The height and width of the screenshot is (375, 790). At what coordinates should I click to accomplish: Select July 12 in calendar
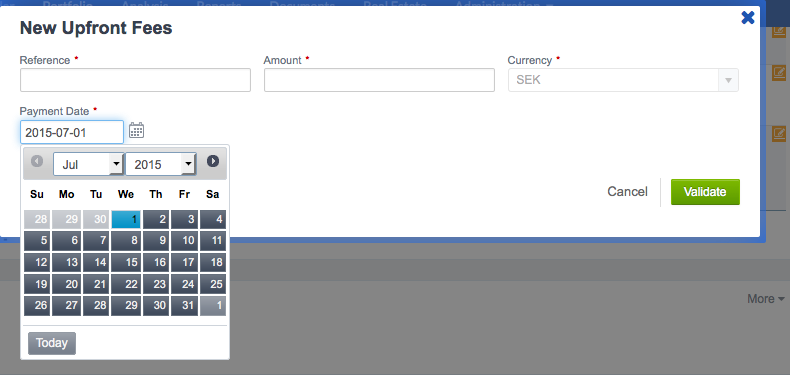pos(37,263)
